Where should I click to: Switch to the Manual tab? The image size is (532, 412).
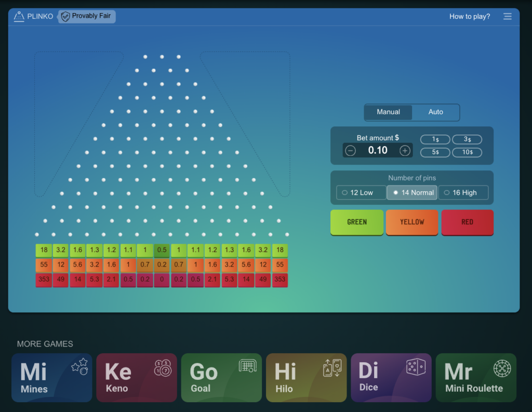point(388,112)
